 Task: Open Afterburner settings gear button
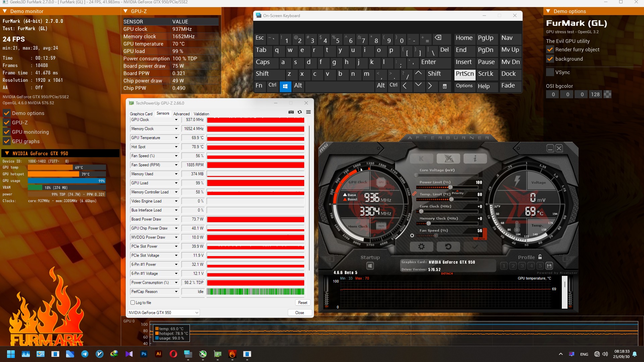point(421,247)
